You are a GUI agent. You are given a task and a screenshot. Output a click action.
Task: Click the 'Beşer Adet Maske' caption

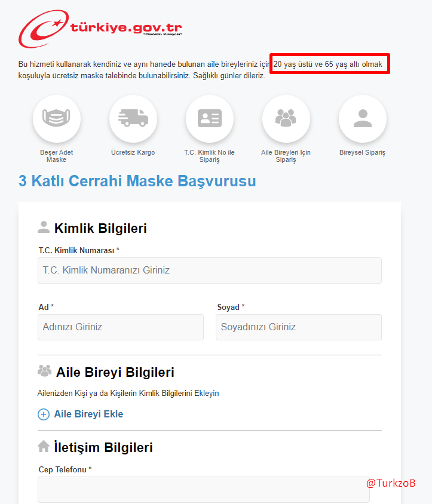coord(57,156)
